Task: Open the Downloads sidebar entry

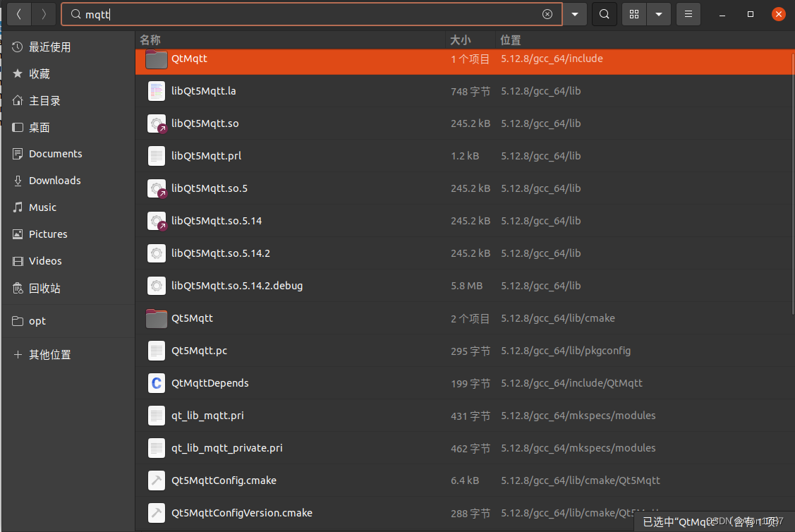Action: [x=54, y=180]
